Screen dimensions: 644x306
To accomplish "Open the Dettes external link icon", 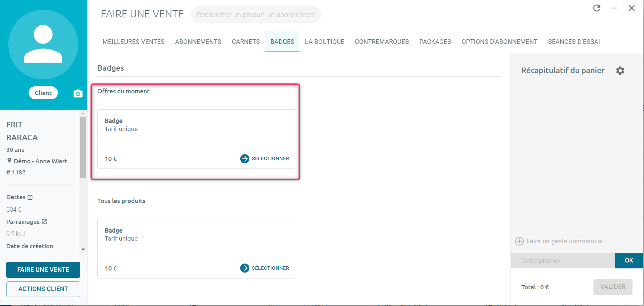I will (x=30, y=197).
